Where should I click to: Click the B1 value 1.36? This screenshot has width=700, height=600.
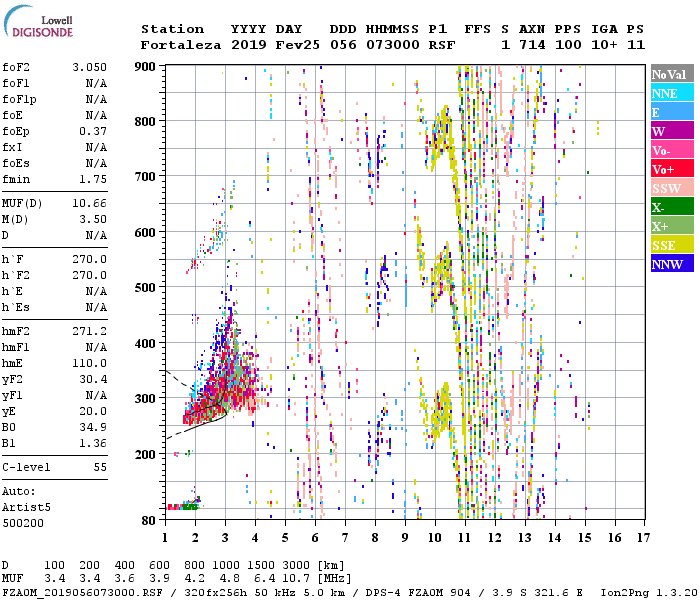[x=93, y=443]
